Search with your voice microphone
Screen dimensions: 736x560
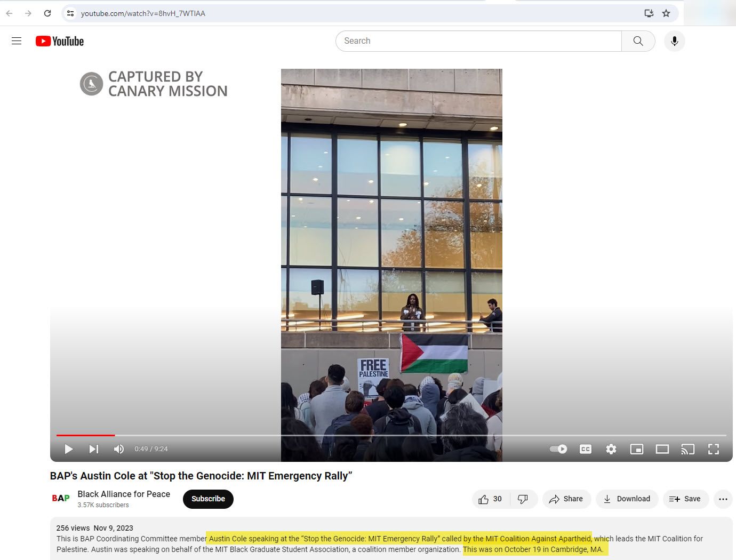pyautogui.click(x=674, y=41)
